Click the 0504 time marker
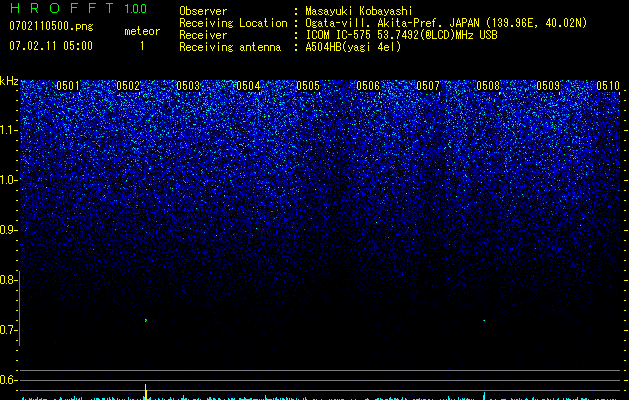This screenshot has width=629, height=400. pos(248,86)
